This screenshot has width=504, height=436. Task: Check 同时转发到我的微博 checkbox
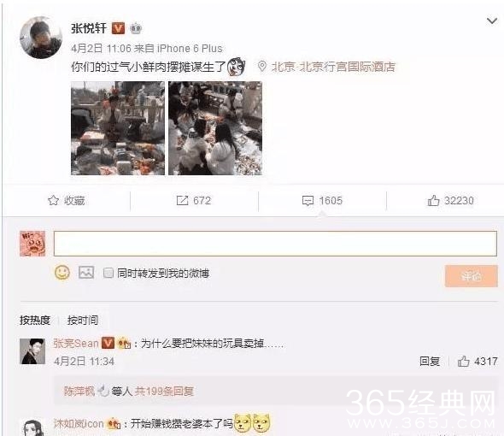108,274
